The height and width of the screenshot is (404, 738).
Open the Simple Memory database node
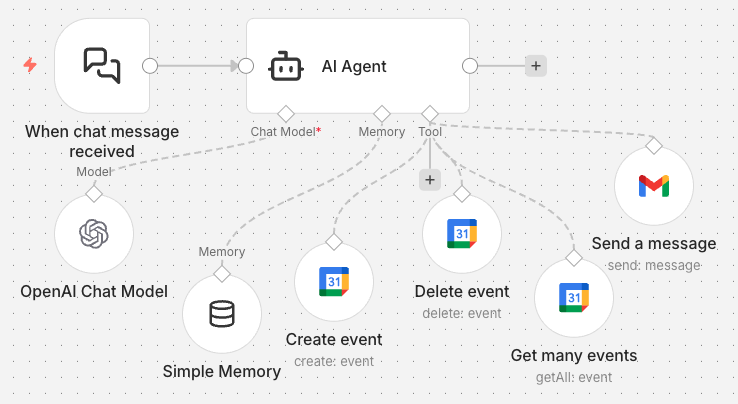[x=222, y=315]
